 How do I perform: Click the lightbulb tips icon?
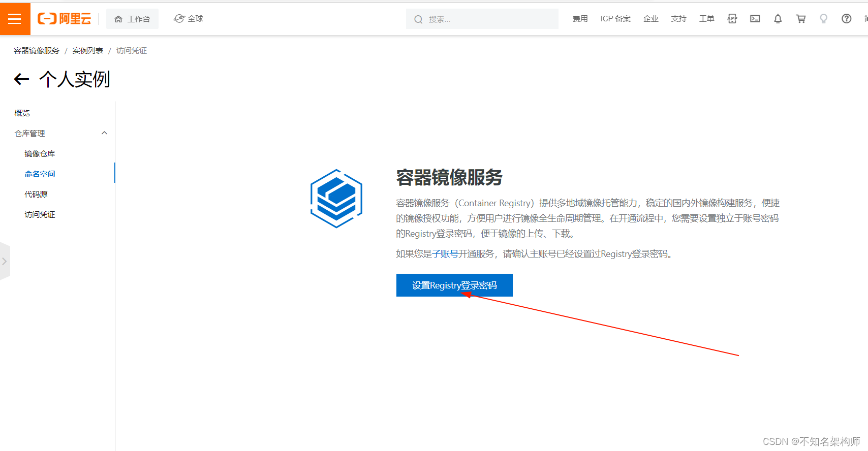(x=824, y=19)
